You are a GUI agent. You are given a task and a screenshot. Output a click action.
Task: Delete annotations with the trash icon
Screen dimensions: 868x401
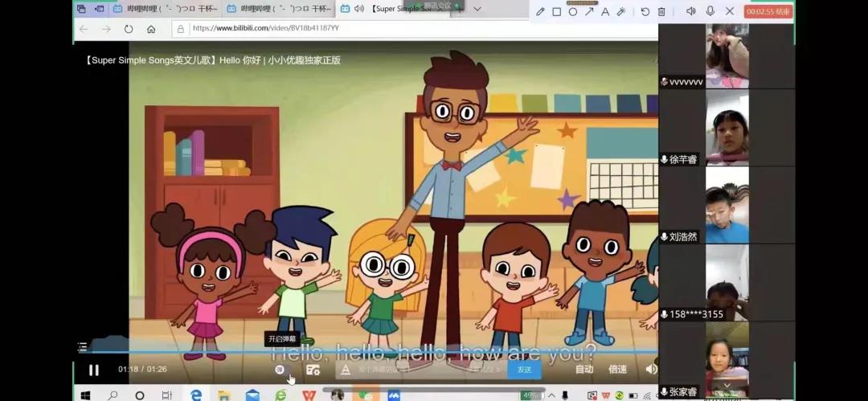[x=661, y=11]
